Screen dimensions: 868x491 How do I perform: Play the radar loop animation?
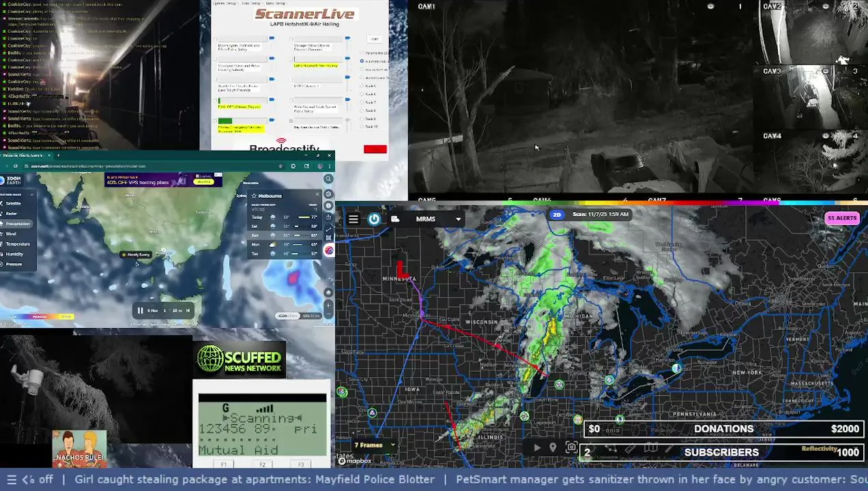537,448
